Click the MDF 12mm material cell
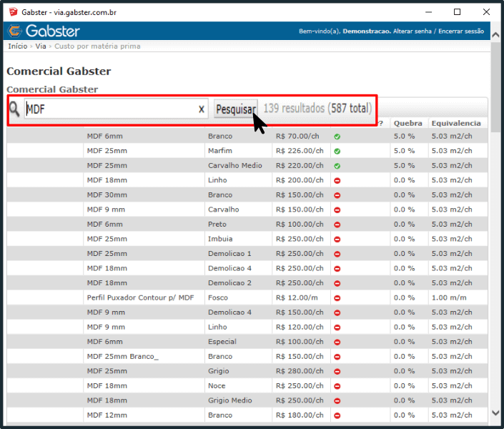This screenshot has width=504, height=429. (x=107, y=415)
